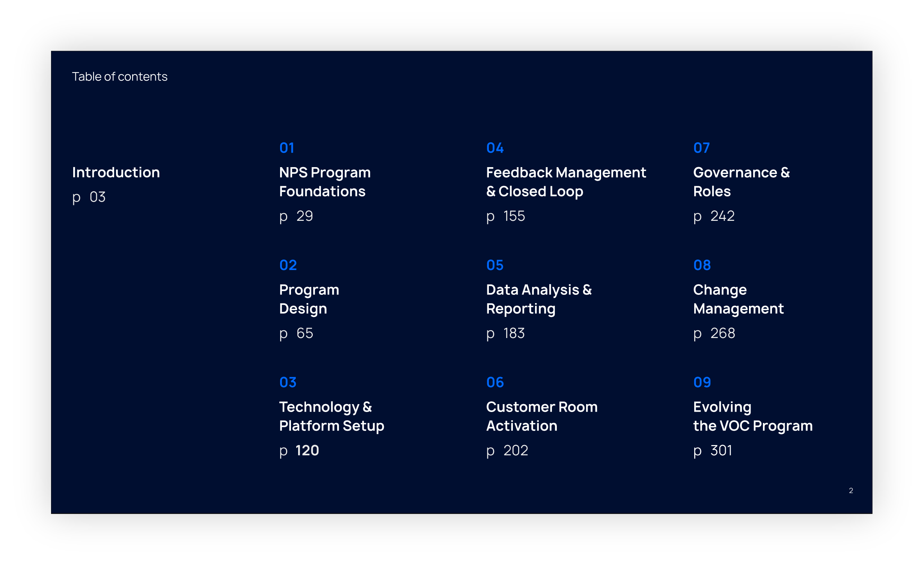Viewport: 924px width, 566px height.
Task: Open chapter 01 number label
Action: point(287,148)
